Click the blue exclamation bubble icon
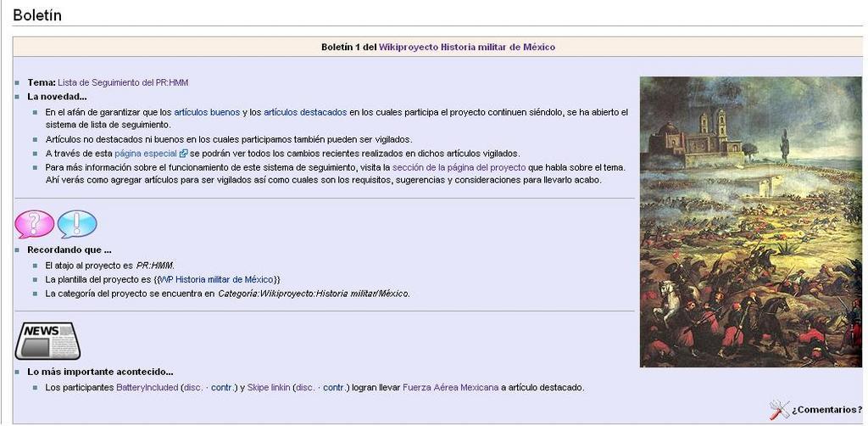Screen dimensions: 868x426 tap(77, 225)
